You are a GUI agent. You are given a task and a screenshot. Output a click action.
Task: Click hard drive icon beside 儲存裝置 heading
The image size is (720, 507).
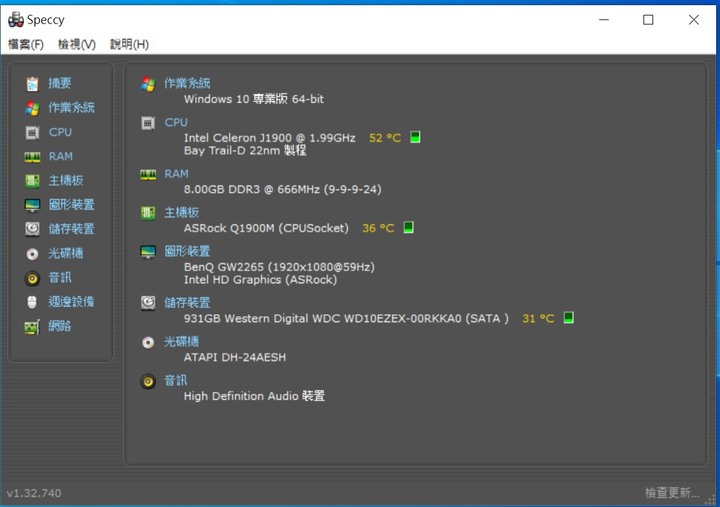click(148, 303)
